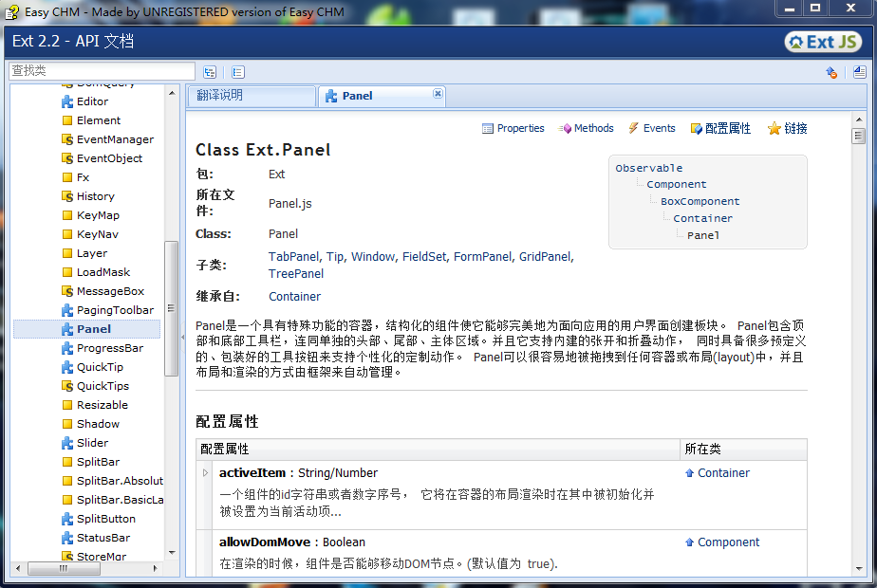Click the EventObject singleton icon

[x=67, y=158]
